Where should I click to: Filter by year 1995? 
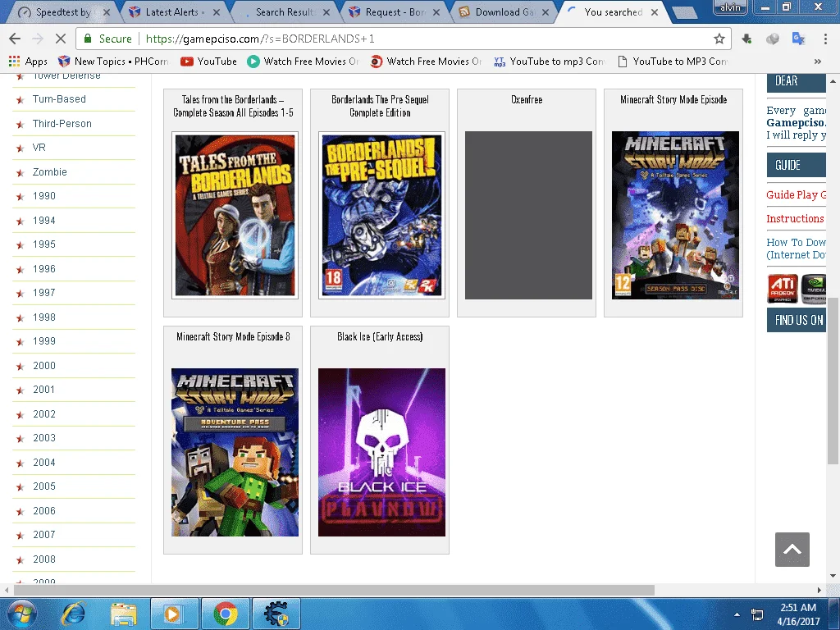click(x=44, y=244)
